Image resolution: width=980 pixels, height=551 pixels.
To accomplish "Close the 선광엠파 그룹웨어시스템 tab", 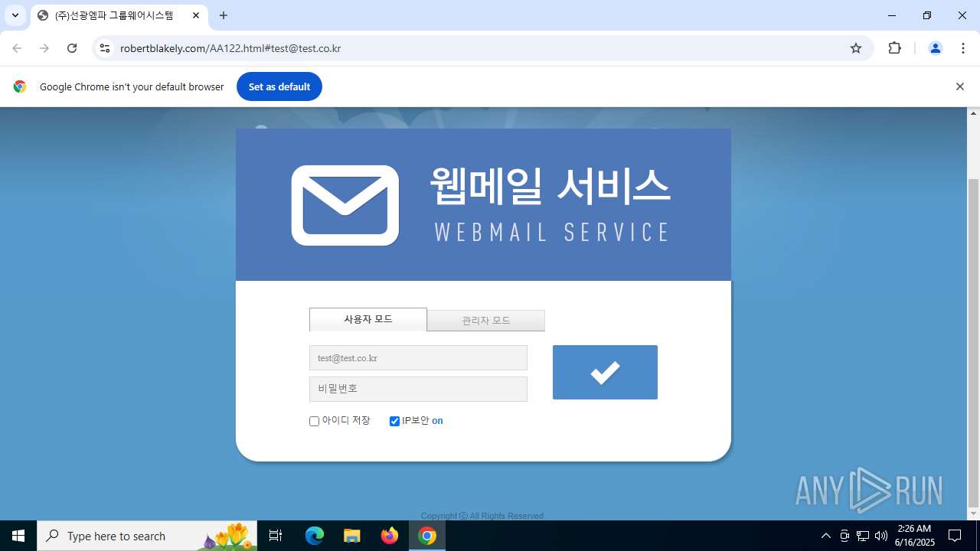I will 196,15.
